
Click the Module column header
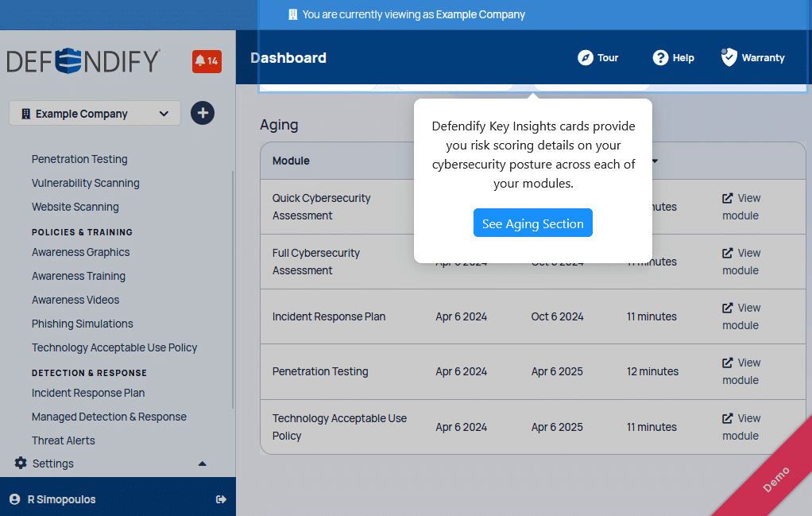tap(291, 161)
